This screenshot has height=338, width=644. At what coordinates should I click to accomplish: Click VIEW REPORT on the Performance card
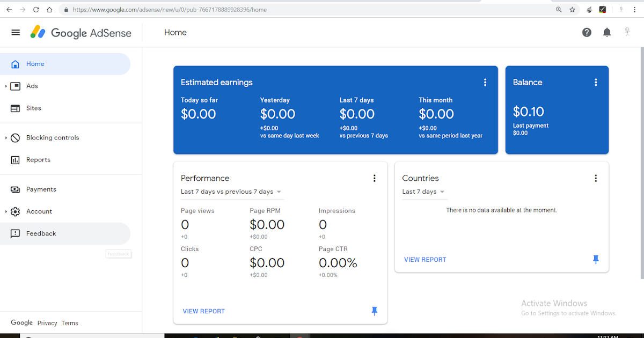click(x=203, y=311)
